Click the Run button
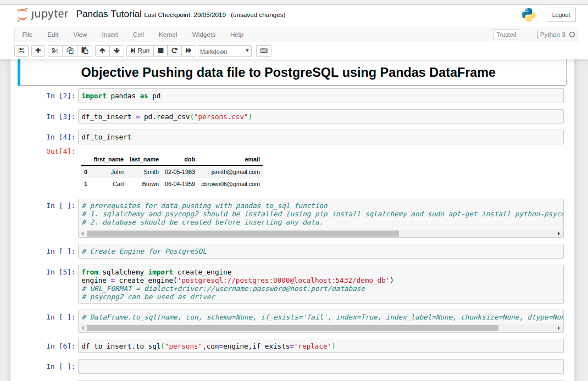Screen dimensions: 588x381 click(139, 51)
